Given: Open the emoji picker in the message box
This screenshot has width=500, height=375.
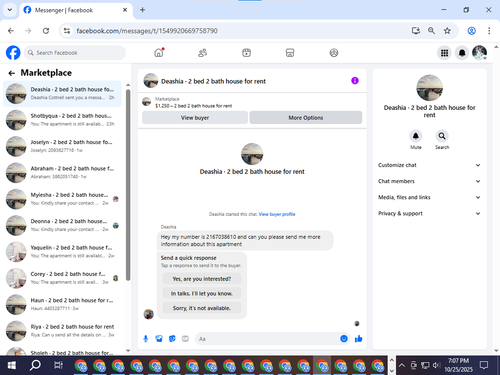Looking at the screenshot, I should (344, 339).
